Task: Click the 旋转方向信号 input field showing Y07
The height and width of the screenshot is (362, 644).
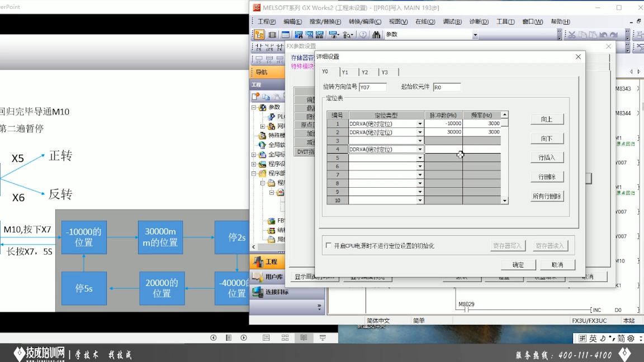Action: 373,87
